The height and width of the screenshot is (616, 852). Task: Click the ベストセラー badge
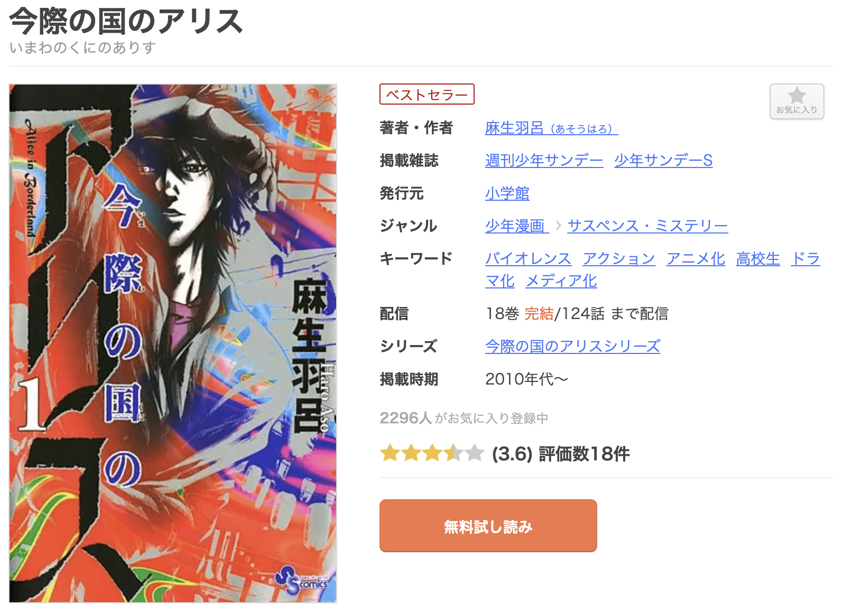427,94
